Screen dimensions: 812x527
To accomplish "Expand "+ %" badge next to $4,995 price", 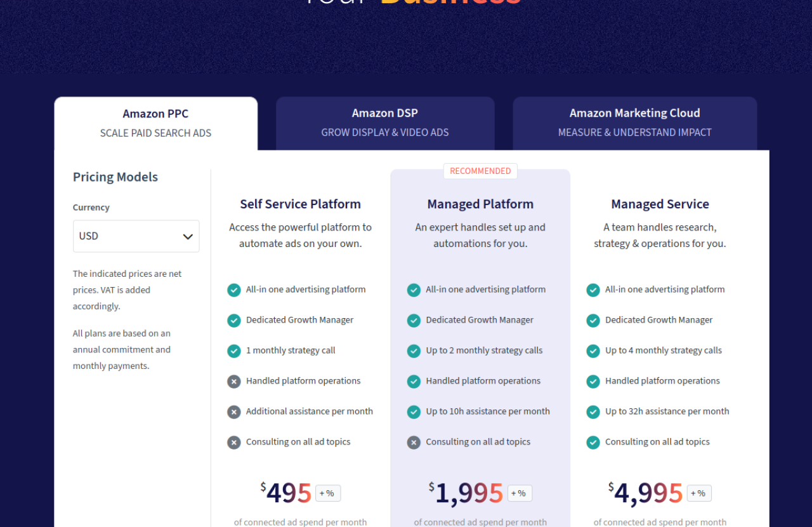I will pyautogui.click(x=698, y=493).
